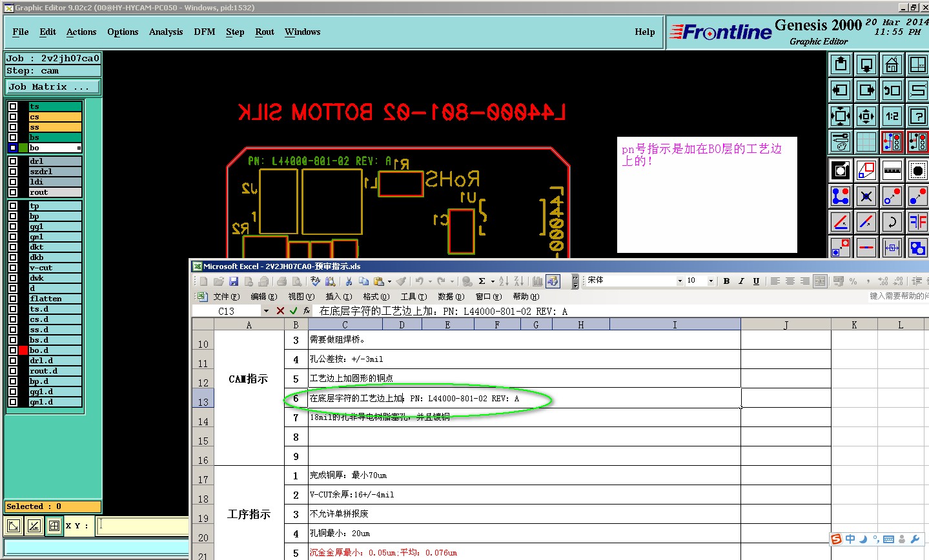
Task: Open the Actions menu in Genesis
Action: [x=81, y=32]
